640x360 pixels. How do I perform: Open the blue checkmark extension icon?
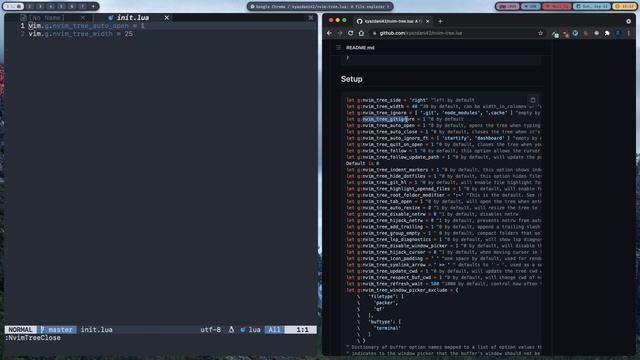(x=576, y=33)
